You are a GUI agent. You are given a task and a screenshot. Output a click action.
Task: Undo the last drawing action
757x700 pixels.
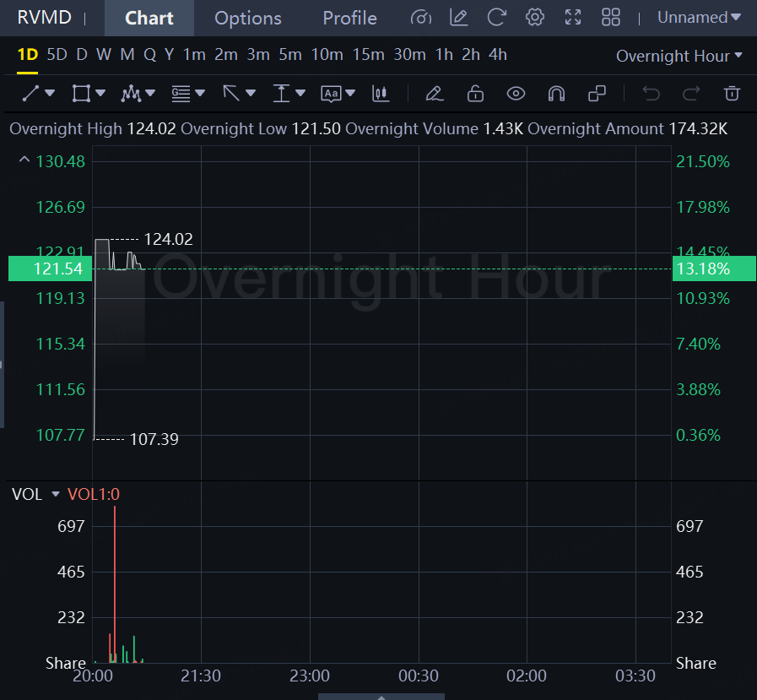coord(651,93)
